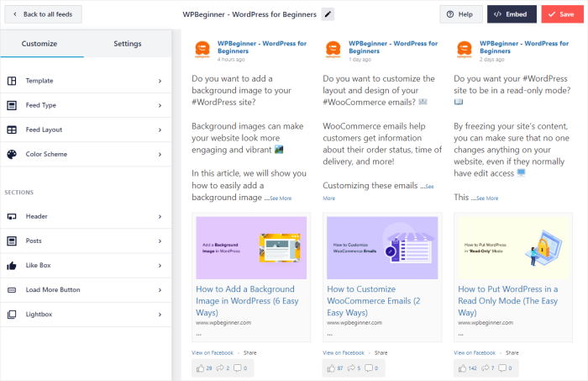Click the Color Scheme palette icon

coord(12,154)
